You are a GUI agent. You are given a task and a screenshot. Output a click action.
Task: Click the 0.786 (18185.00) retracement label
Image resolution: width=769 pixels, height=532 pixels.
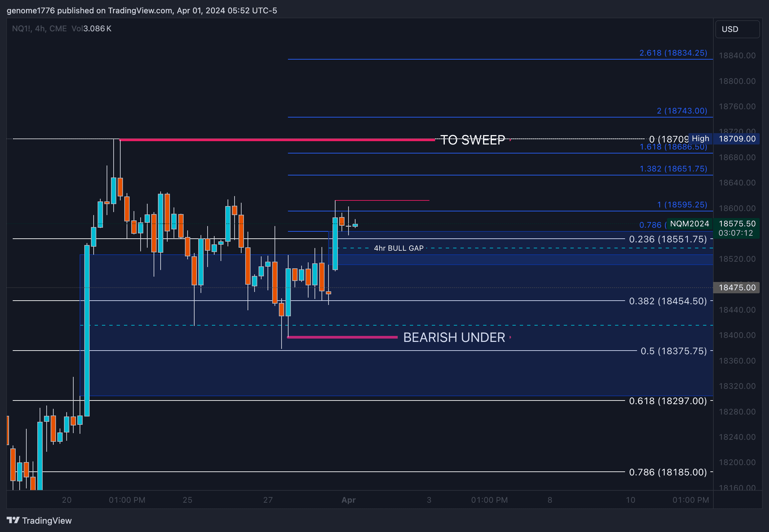click(668, 472)
